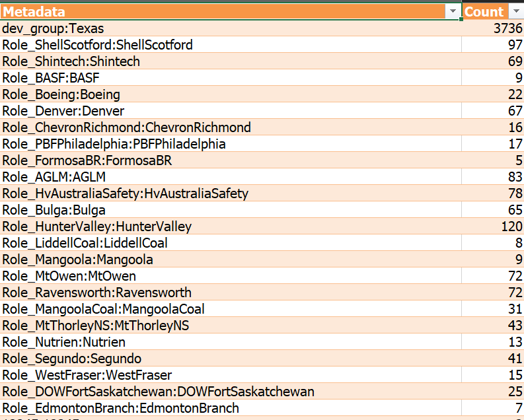Select the Metadata header cell

(x=231, y=12)
